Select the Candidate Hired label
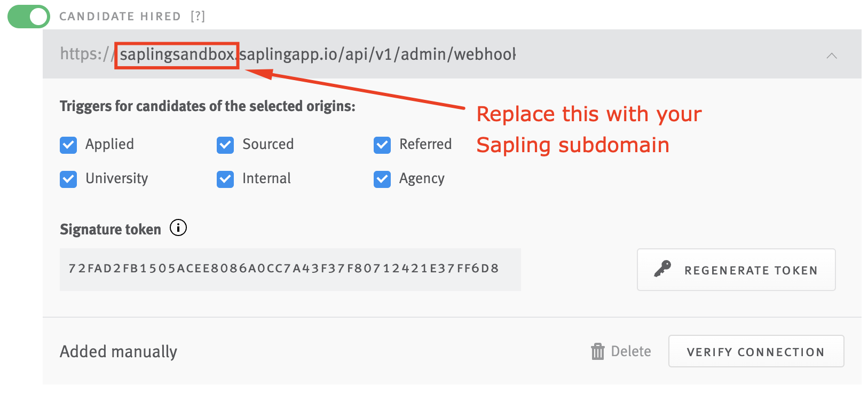The image size is (868, 393). pos(120,17)
